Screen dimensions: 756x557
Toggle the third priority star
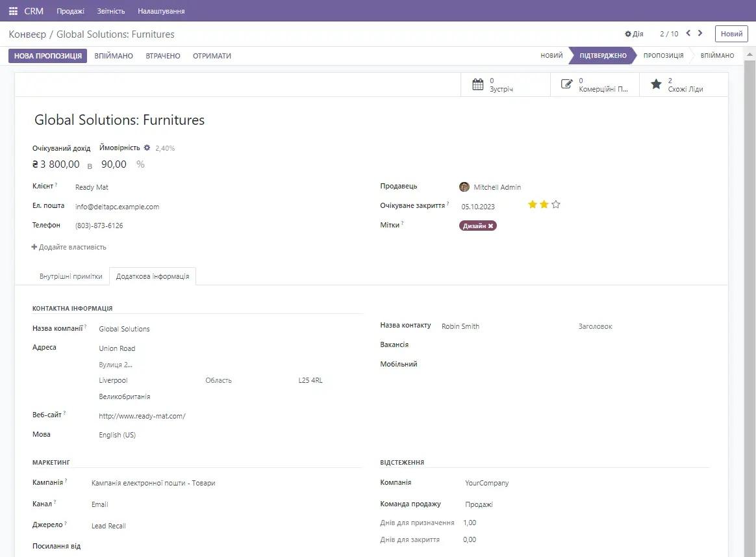click(x=556, y=204)
